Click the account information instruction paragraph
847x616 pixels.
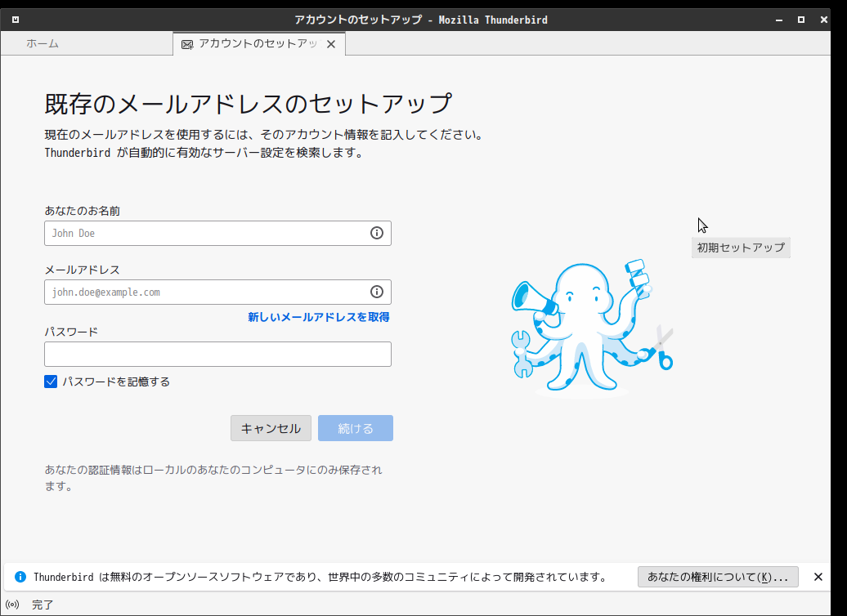(264, 144)
